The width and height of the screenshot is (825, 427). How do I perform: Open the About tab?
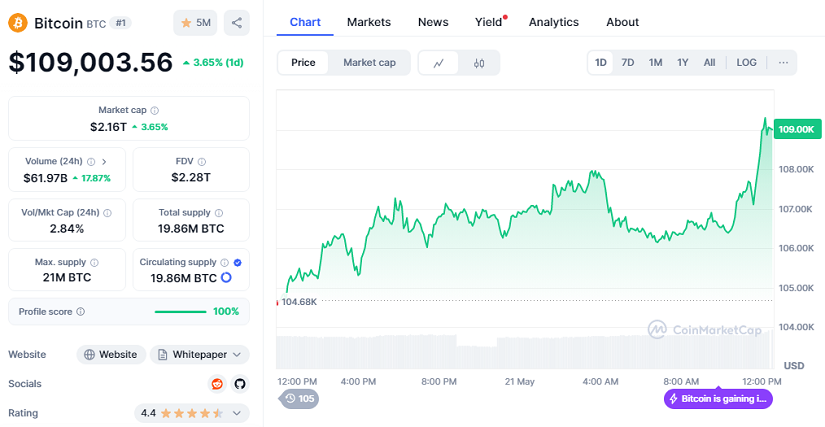(622, 22)
